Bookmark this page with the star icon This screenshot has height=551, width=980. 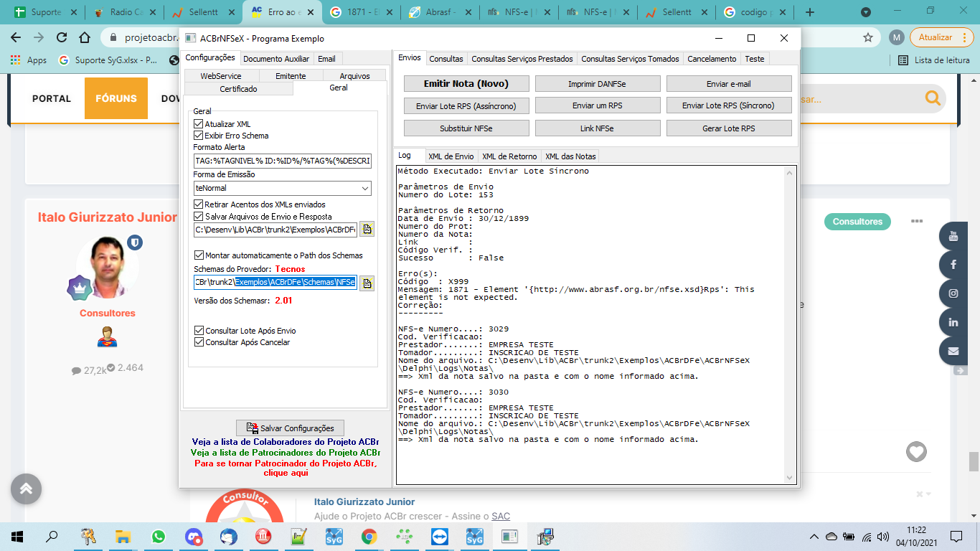pos(868,37)
